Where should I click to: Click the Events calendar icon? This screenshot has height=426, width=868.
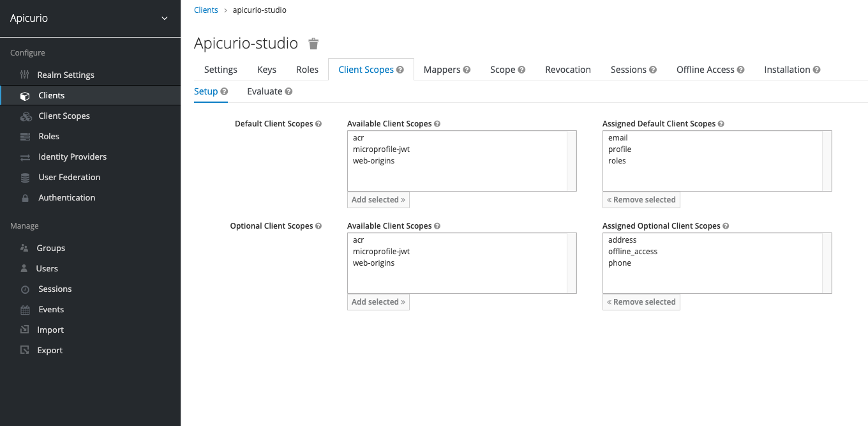[x=26, y=310]
